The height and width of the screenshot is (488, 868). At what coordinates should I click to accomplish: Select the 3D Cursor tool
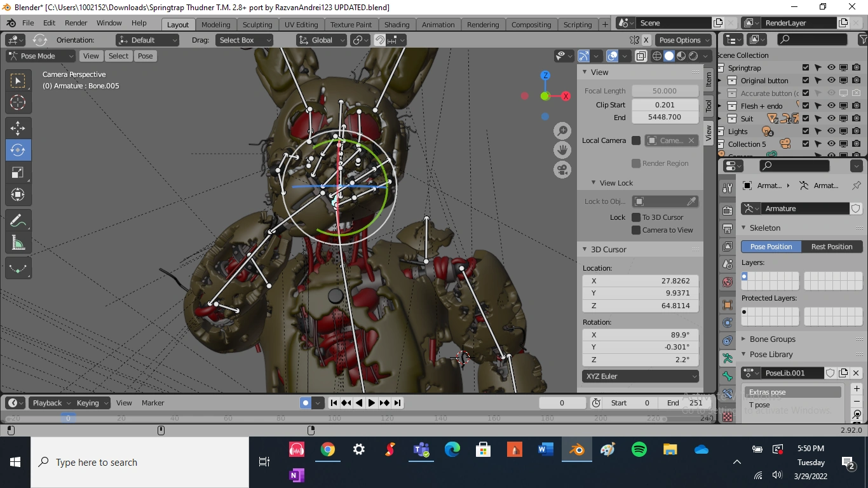click(x=18, y=102)
